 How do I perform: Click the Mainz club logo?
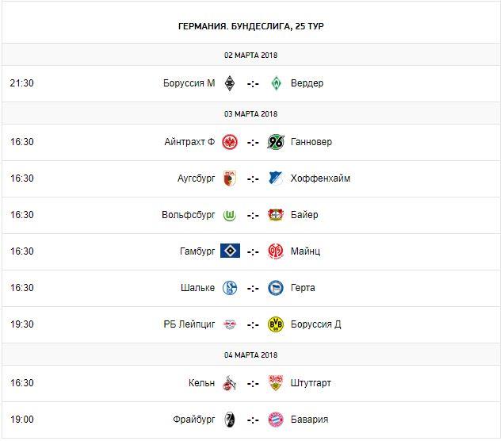click(x=276, y=251)
